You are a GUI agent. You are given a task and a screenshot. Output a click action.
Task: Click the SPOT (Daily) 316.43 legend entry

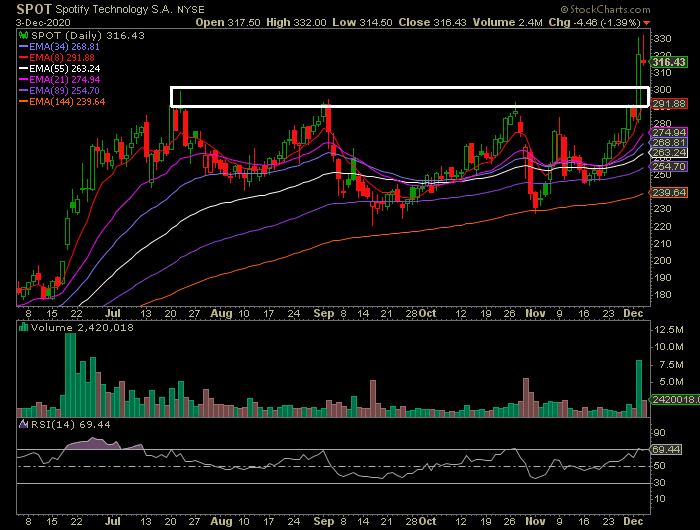click(88, 36)
